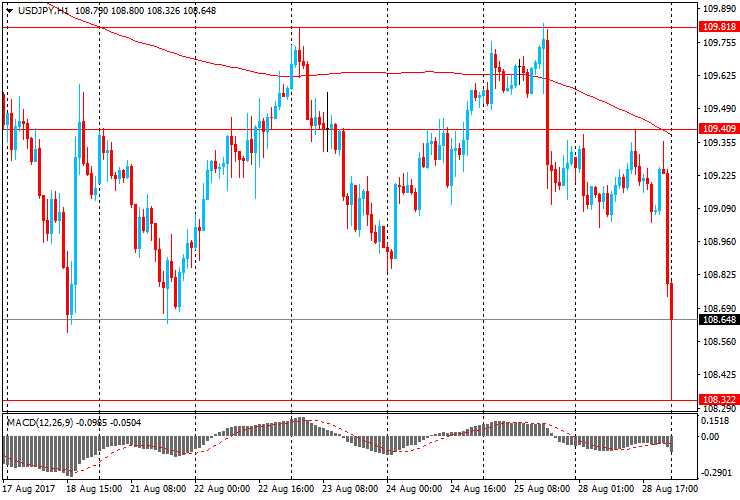Click the 23 Aug 08:00 time label

point(350,489)
